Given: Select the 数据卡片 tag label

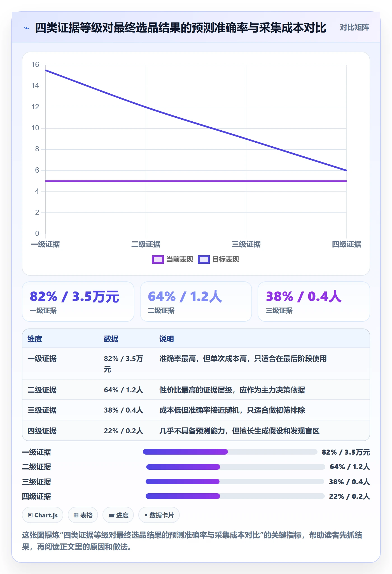Looking at the screenshot, I should coord(162,515).
